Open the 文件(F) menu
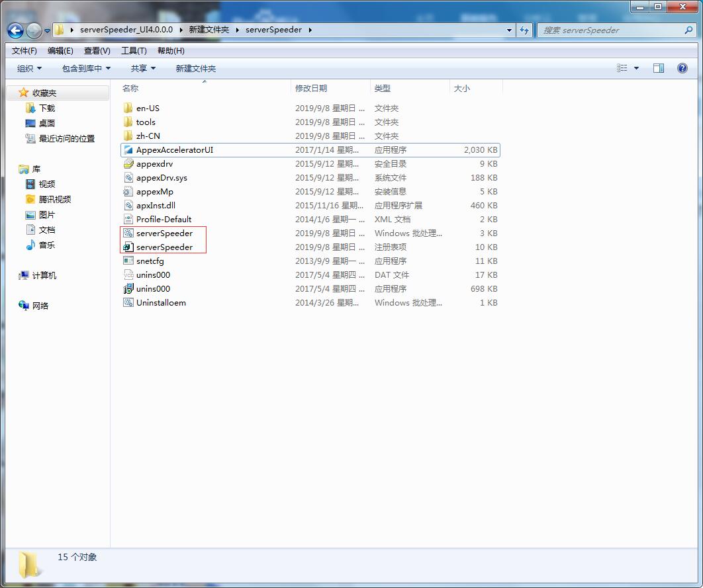This screenshot has height=588, width=703. click(x=24, y=51)
